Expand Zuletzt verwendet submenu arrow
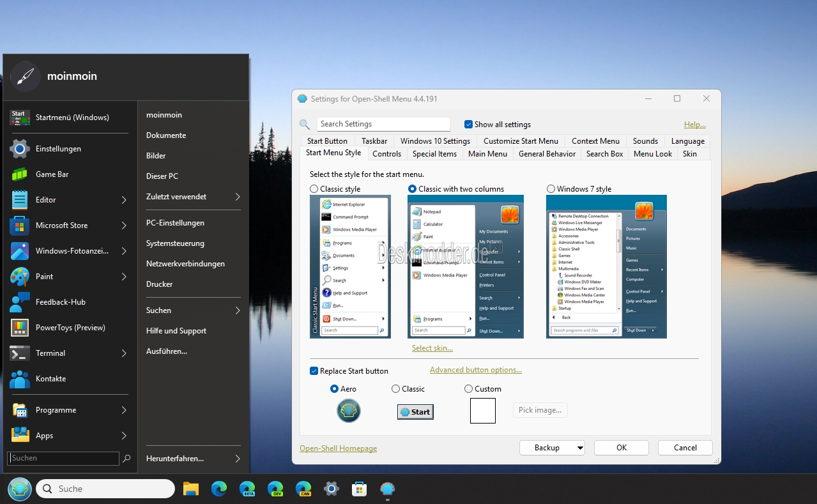The height and width of the screenshot is (504, 817). click(x=238, y=197)
